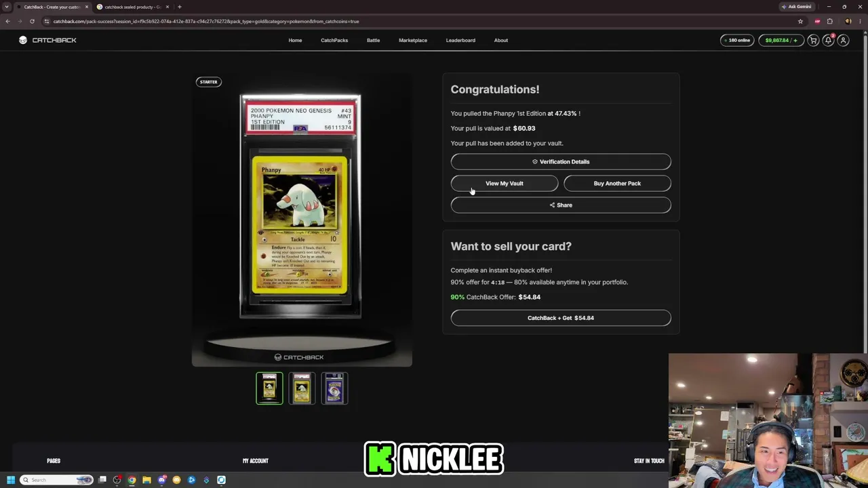Screen dimensions: 868x488
Task: Click View My Vault
Action: (x=505, y=183)
